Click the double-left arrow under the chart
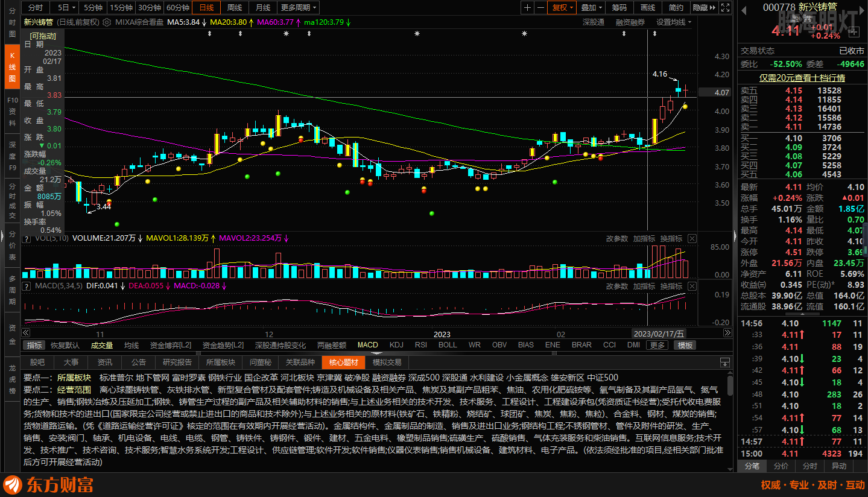Viewport: 868px width, 497px height. pos(26,333)
